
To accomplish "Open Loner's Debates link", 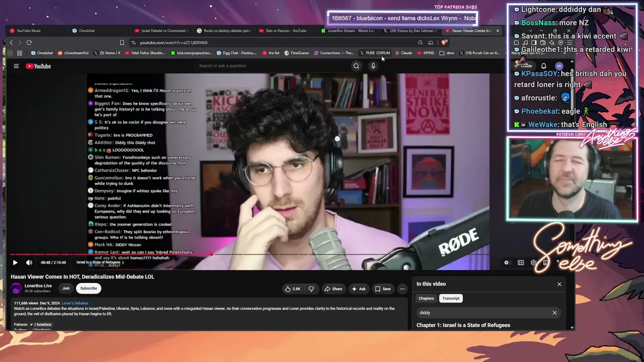I will pos(75,303).
